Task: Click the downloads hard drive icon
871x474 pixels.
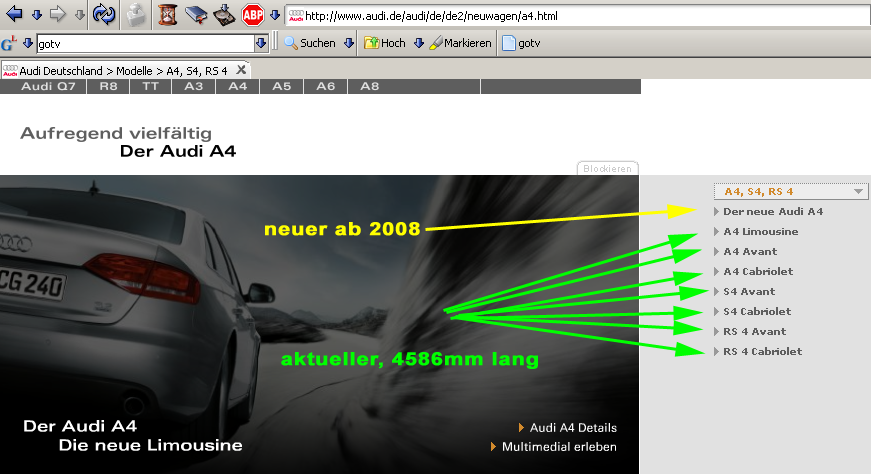Action: (224, 14)
